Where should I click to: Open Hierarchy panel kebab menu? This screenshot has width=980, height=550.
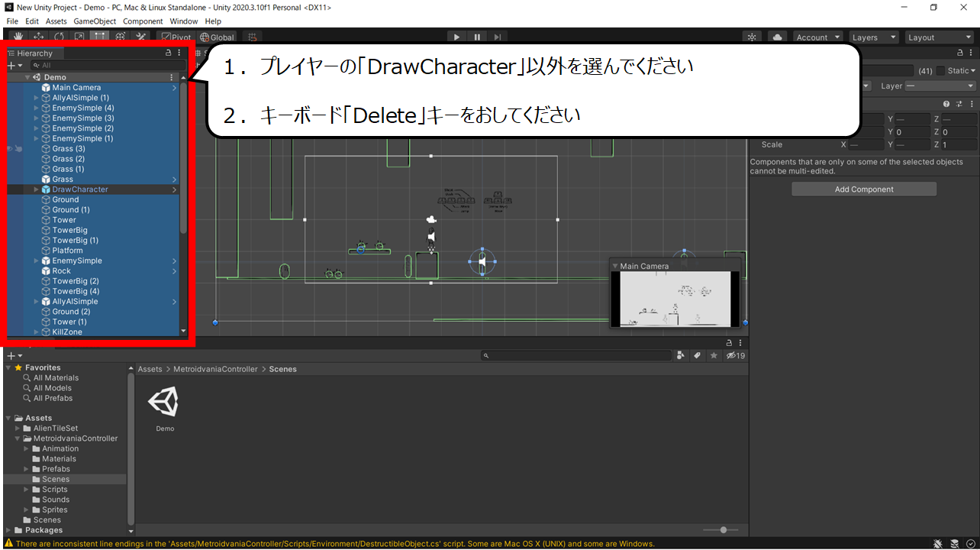tap(179, 53)
